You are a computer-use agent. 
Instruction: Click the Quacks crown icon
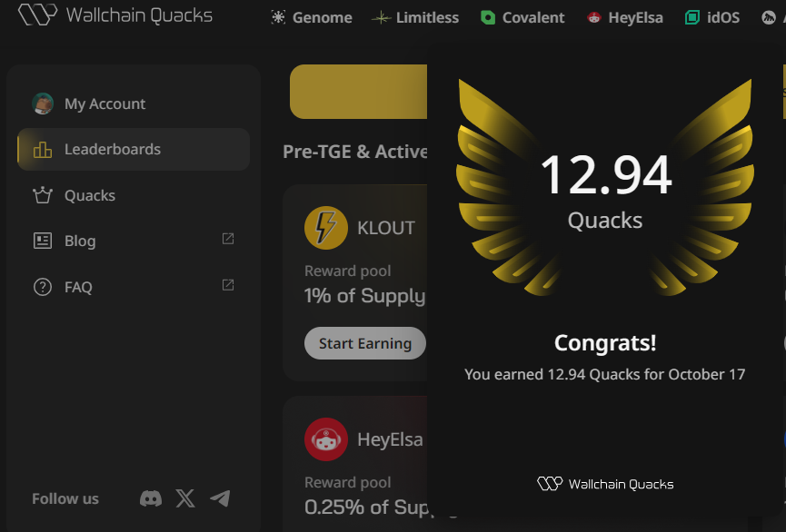point(43,195)
